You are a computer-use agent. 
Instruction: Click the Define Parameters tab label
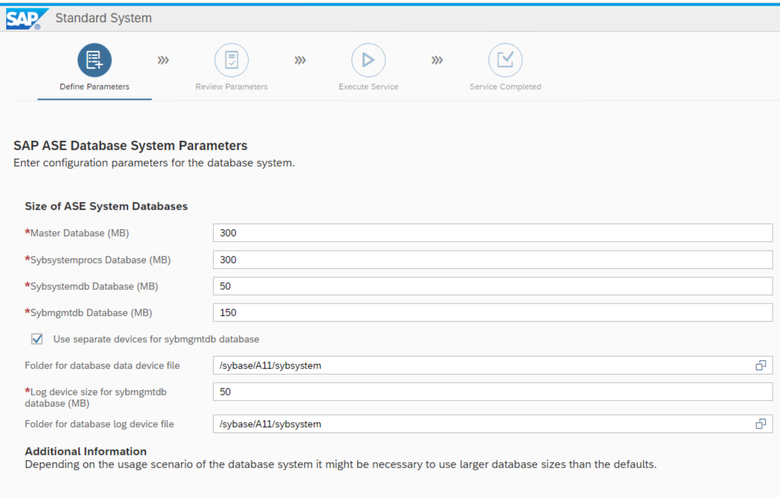95,87
